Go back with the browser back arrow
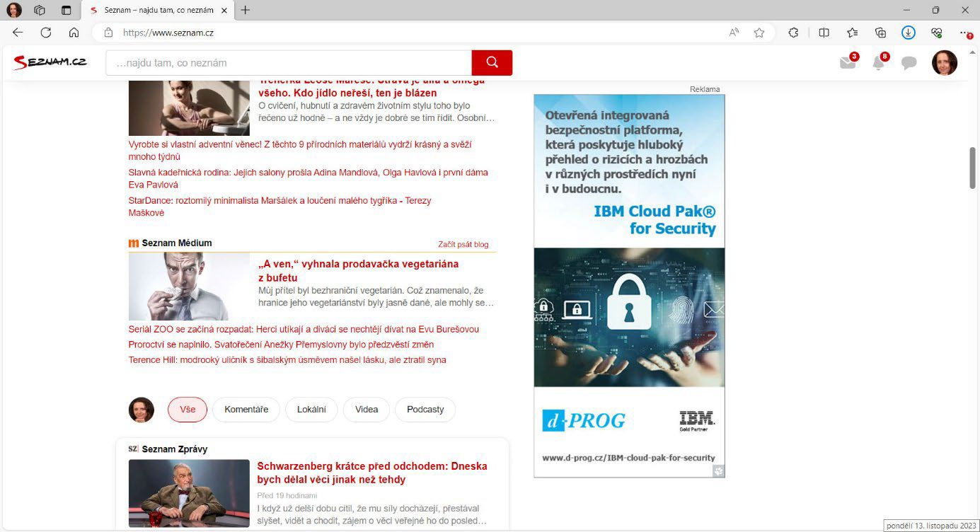 [x=18, y=33]
